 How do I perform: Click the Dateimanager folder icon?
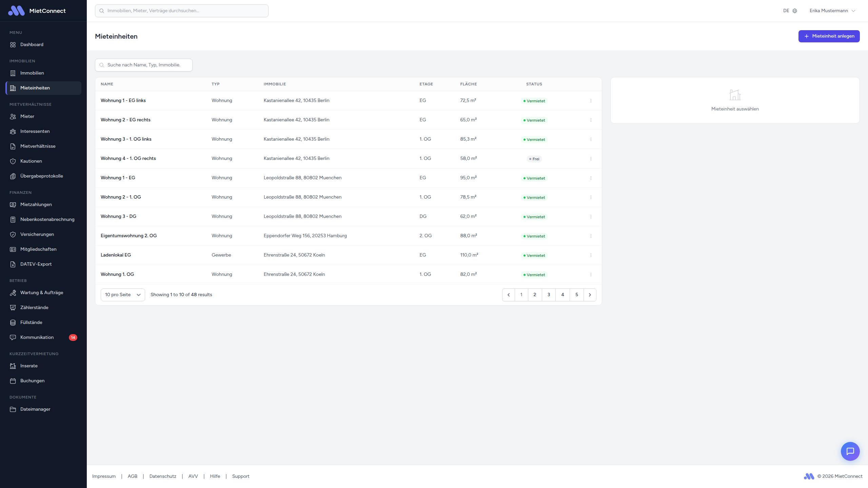(13, 409)
